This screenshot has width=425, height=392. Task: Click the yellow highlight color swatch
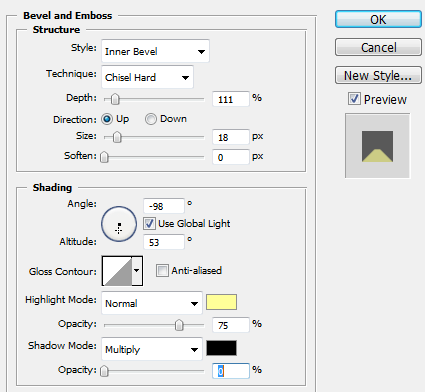click(x=221, y=302)
